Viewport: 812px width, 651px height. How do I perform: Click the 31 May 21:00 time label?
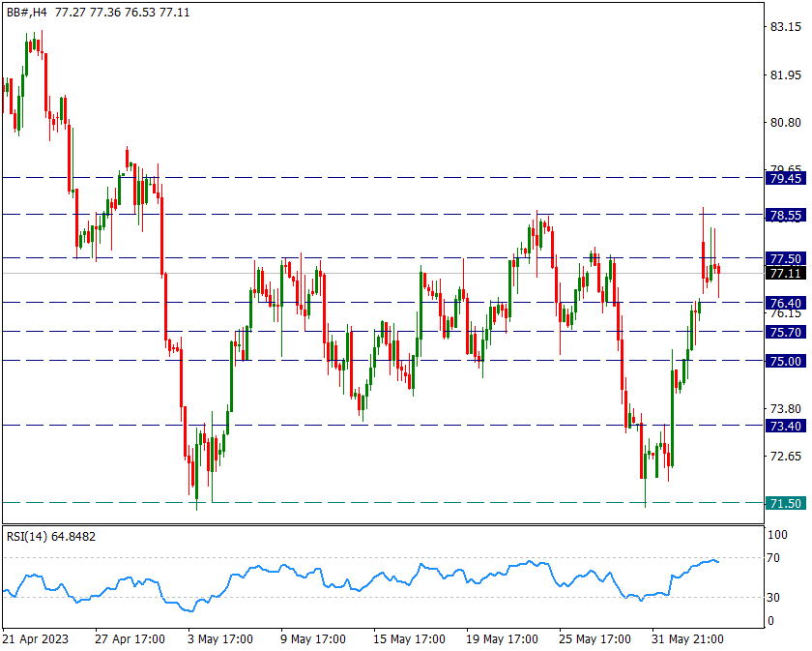pyautogui.click(x=687, y=639)
